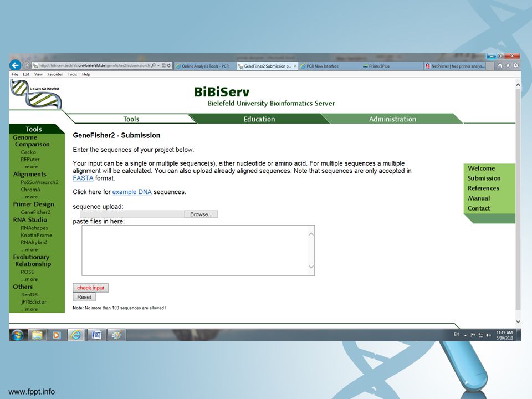
Task: Open the File menu
Action: point(15,74)
